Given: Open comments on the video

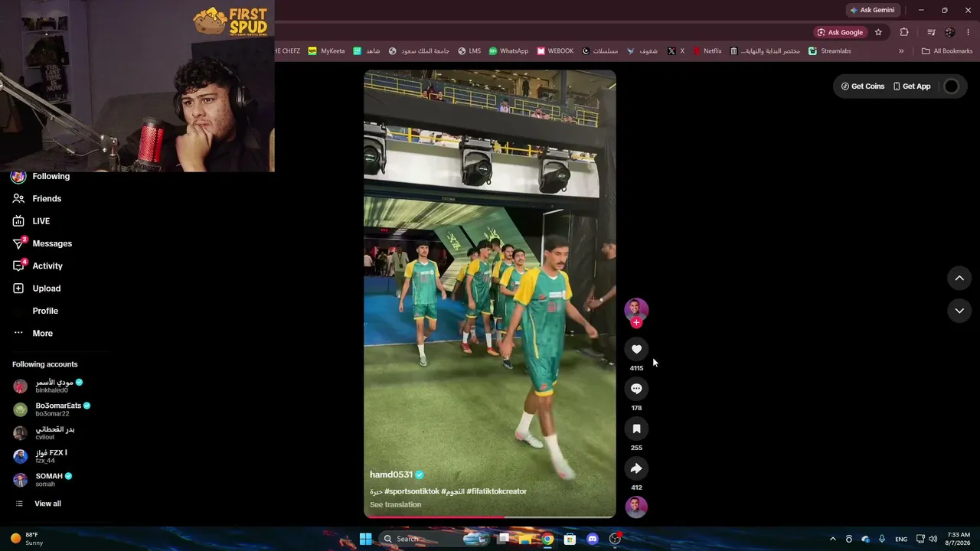Looking at the screenshot, I should coord(636,389).
